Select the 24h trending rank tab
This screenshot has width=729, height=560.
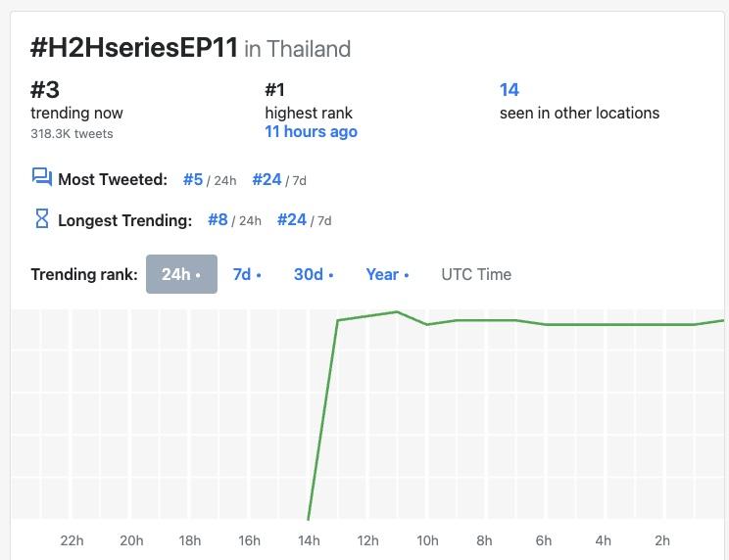[x=181, y=274]
